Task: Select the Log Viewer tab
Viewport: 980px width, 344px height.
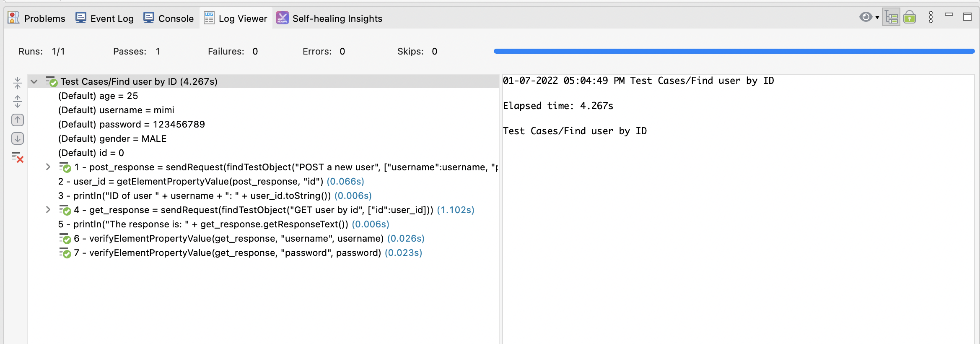Action: 236,18
